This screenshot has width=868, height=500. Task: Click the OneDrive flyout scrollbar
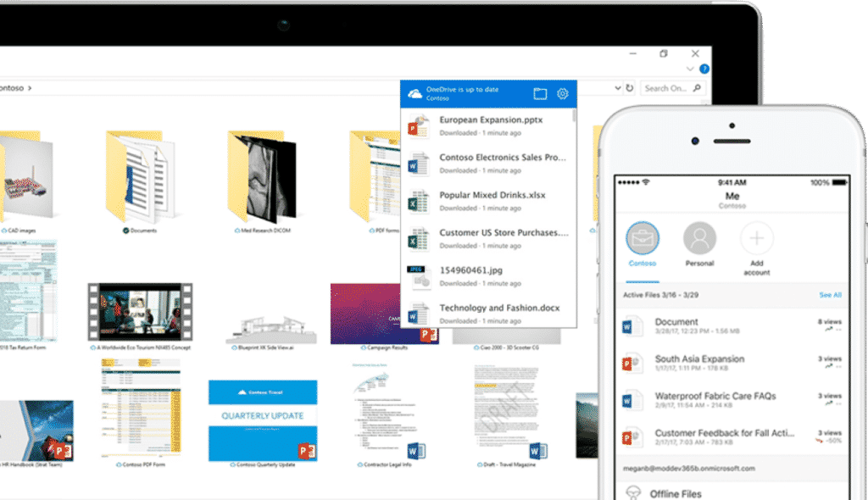click(x=574, y=115)
